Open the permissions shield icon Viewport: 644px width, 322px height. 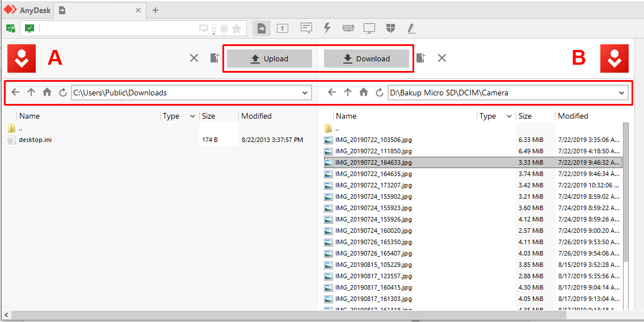390,28
